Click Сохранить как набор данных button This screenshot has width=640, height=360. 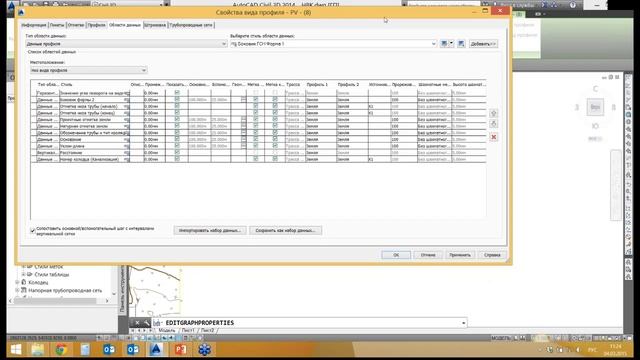pyautogui.click(x=285, y=231)
